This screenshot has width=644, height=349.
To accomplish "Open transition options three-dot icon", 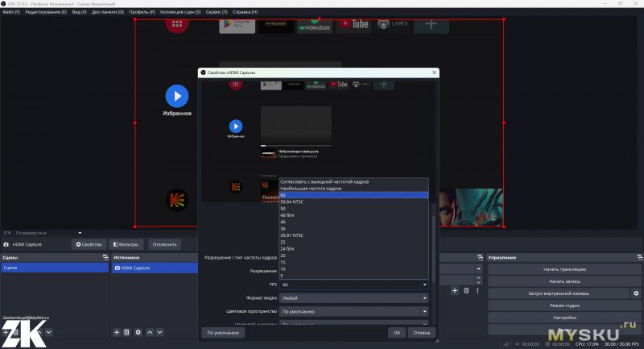I will [477, 291].
